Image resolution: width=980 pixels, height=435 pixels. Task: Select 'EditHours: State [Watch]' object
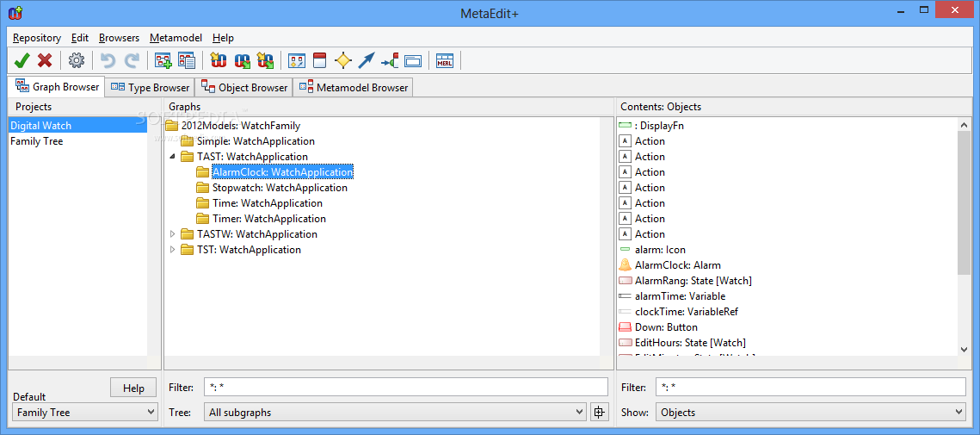pos(690,342)
